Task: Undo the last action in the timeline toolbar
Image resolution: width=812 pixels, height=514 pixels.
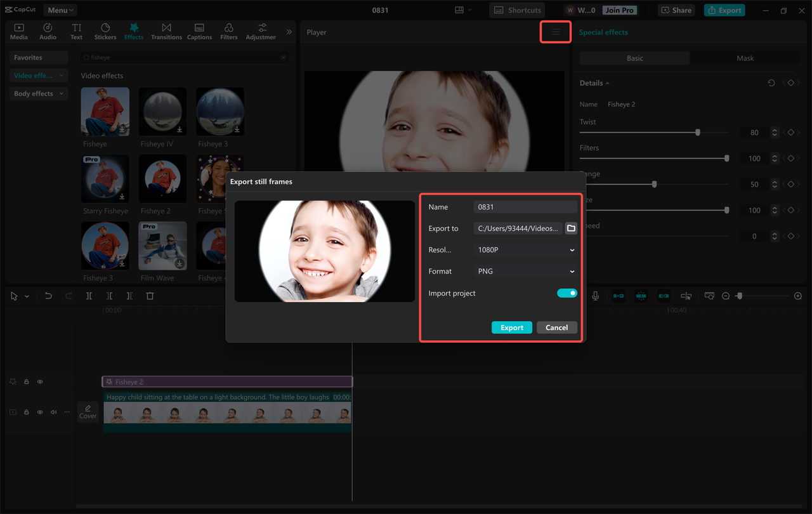Action: [48, 296]
